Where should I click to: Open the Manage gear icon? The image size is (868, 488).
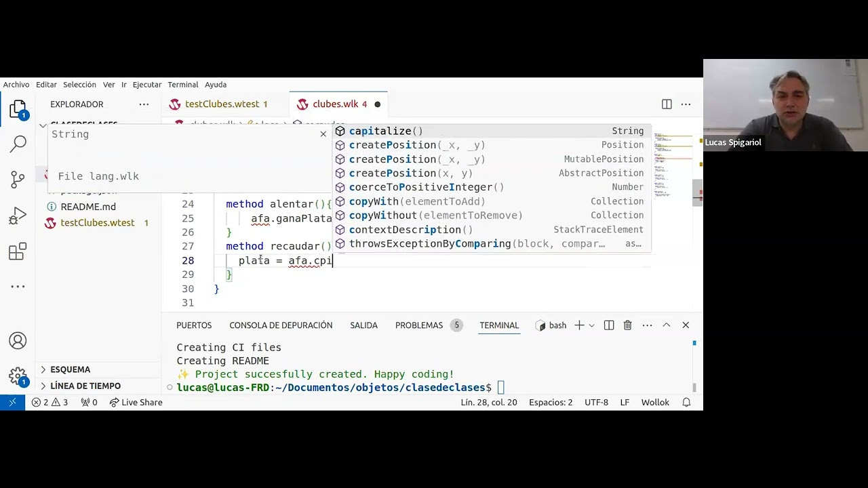(18, 377)
